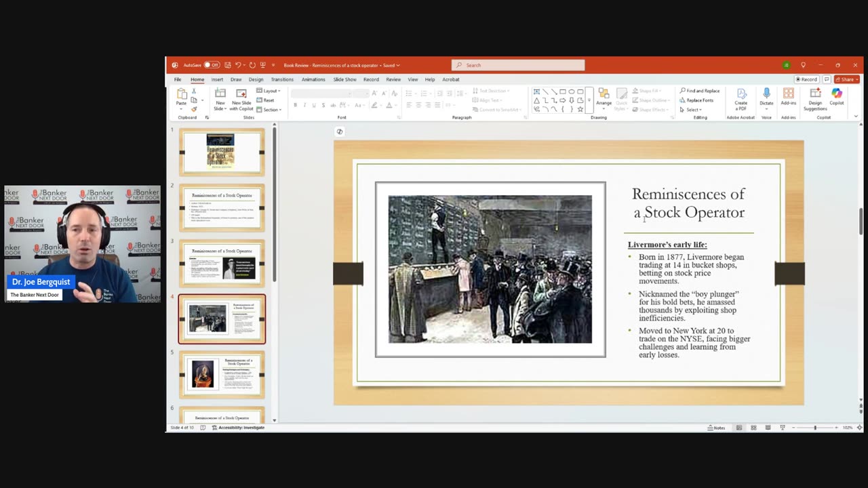Click Find and Replace
868x488 pixels.
[x=698, y=91]
